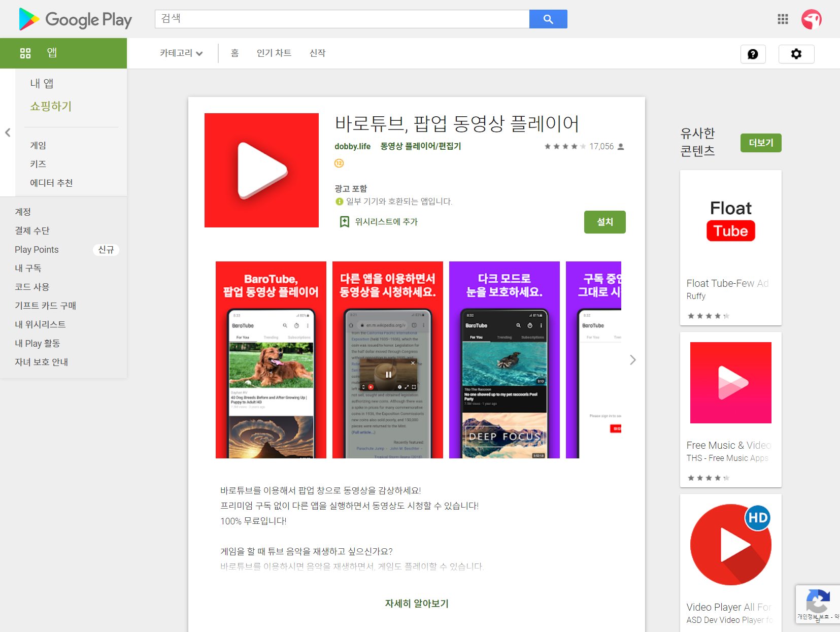Screen dimensions: 840x632
Task: Open 코드 사용 link
Action: click(32, 287)
